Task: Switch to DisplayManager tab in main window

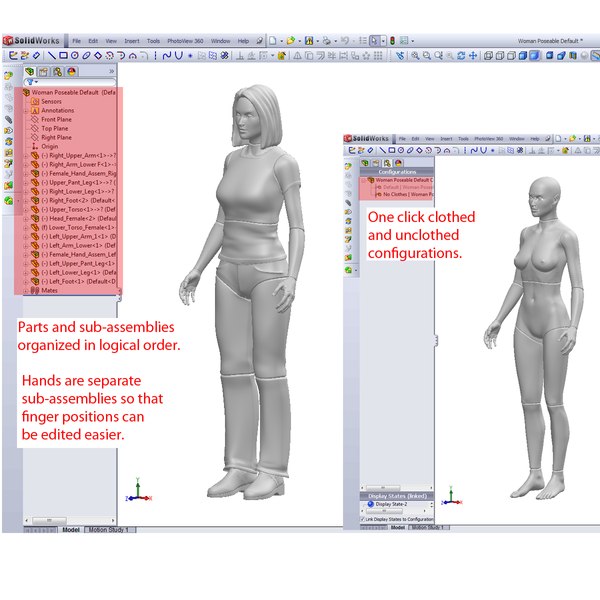Action: point(72,72)
